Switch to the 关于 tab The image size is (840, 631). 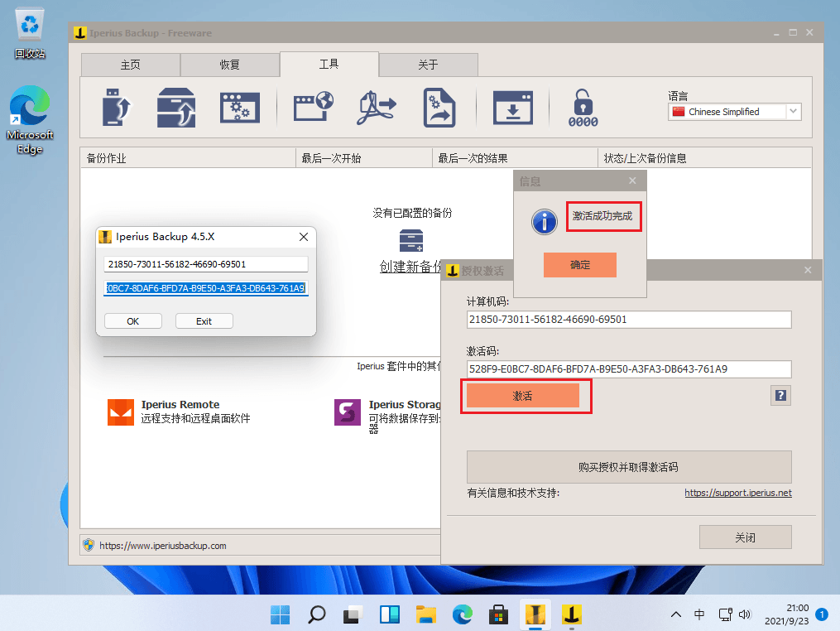[428, 65]
